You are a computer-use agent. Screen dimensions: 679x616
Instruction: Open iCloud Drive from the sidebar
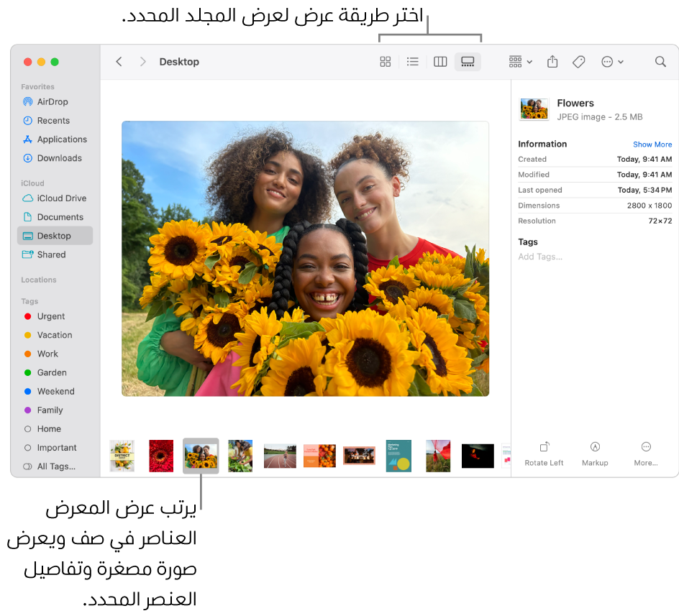pos(61,198)
